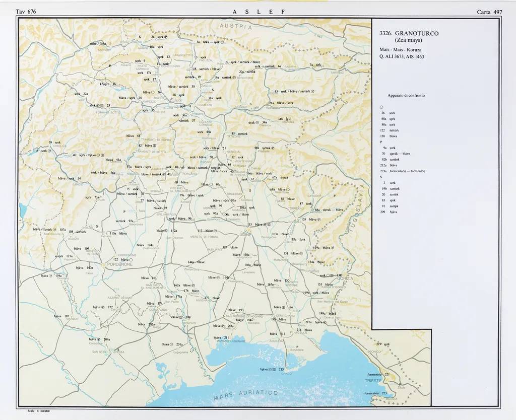This screenshot has width=516, height=420.
Task: Click the GORIZIA city label
Action: (x=345, y=278)
